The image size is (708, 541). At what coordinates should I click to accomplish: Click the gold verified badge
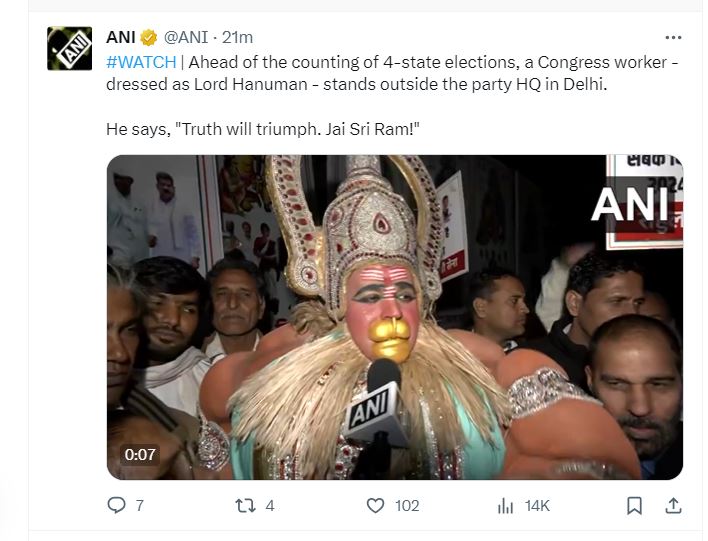pyautogui.click(x=148, y=38)
